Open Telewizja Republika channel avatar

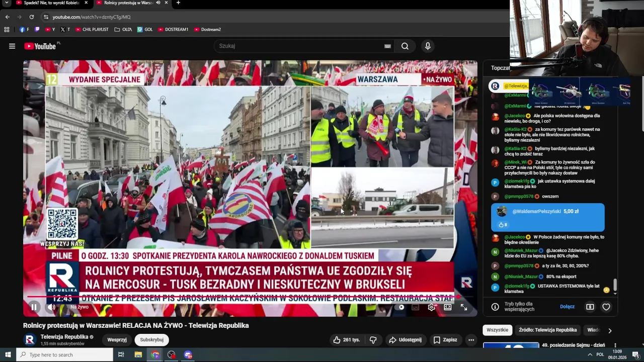tap(30, 340)
